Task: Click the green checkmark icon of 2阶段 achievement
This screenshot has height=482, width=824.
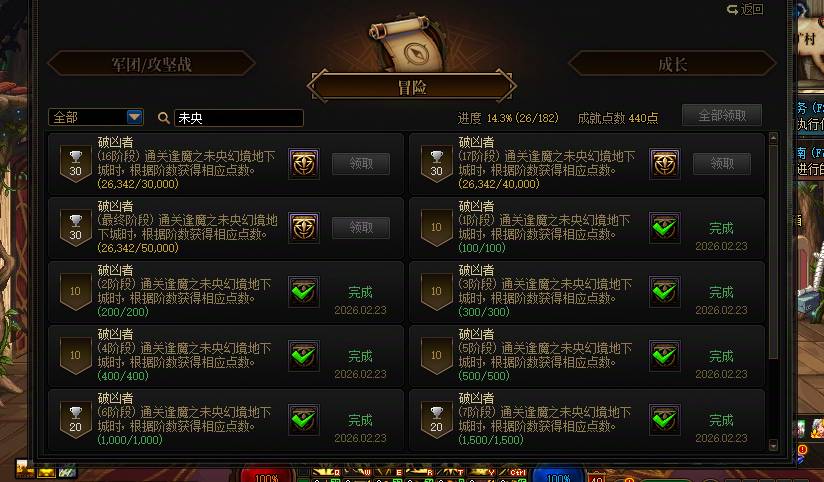Action: point(304,292)
